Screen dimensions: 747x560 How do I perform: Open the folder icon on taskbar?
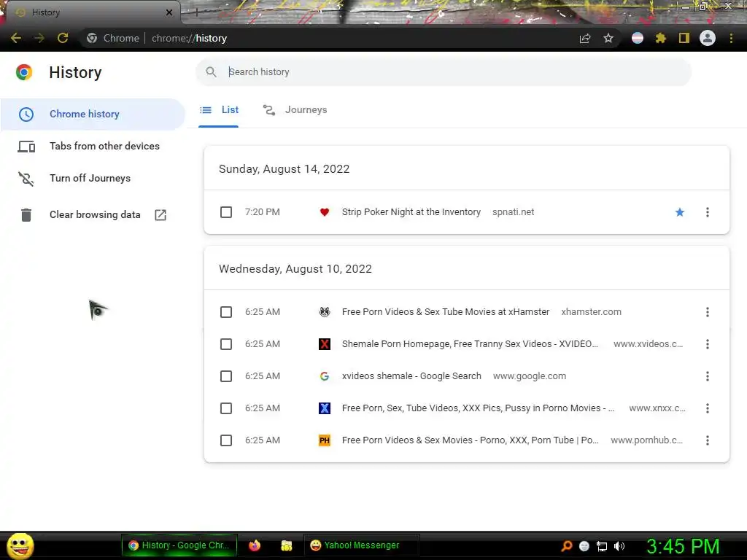pos(286,545)
